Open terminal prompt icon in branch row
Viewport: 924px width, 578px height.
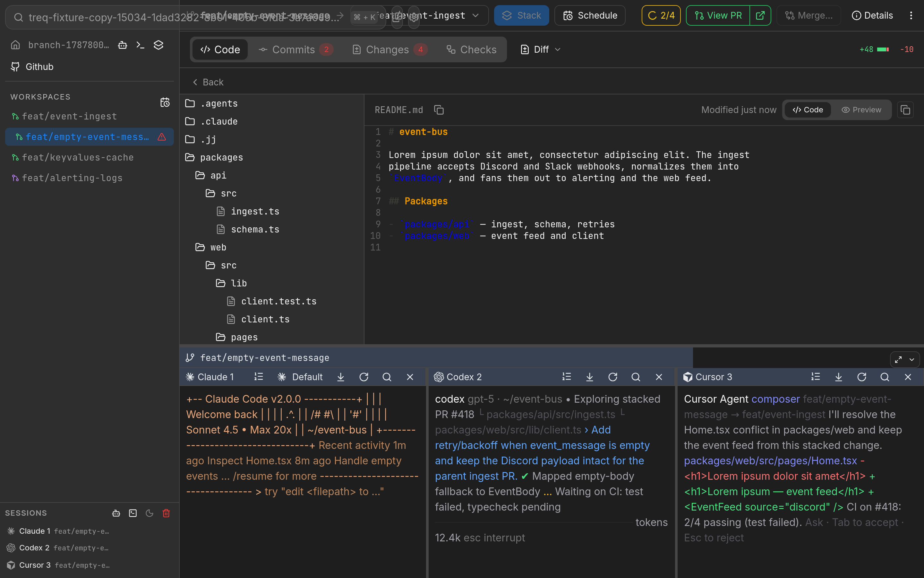(140, 45)
